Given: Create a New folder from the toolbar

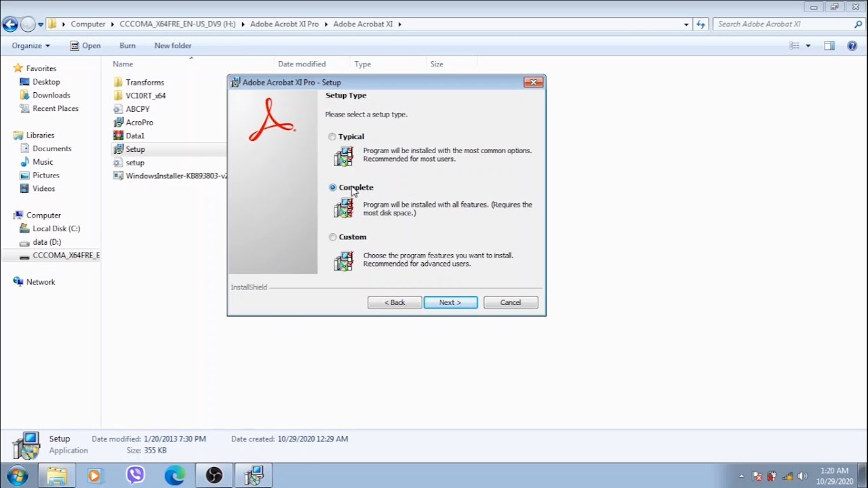Looking at the screenshot, I should 173,45.
